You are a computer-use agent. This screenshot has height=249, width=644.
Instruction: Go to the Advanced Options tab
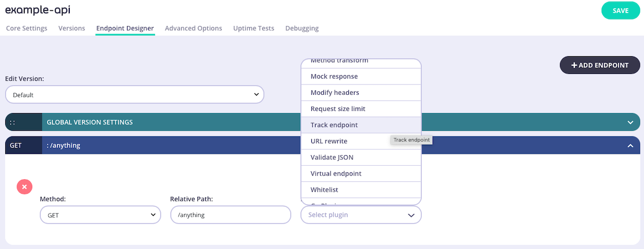(193, 28)
